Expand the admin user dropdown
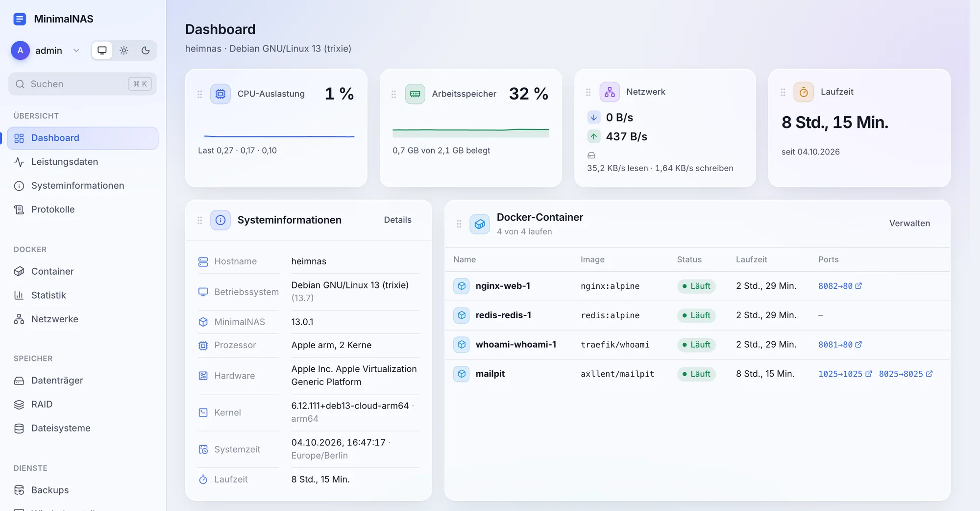The height and width of the screenshot is (511, 980). pos(76,51)
